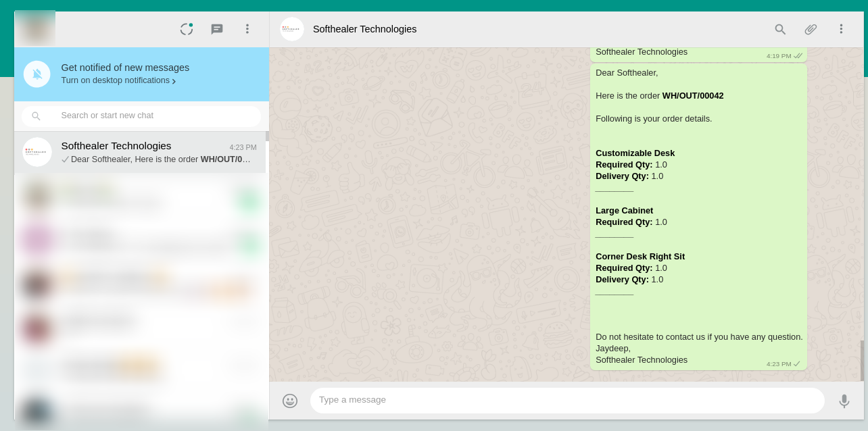Start a new chat with the message icon

pos(217,29)
